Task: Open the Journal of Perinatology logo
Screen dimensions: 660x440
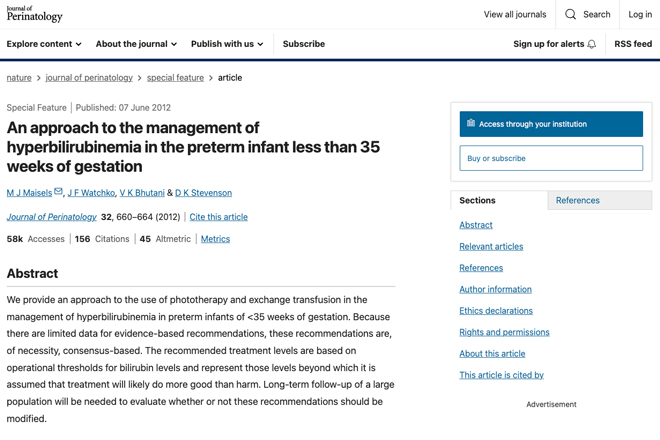Action: [35, 14]
